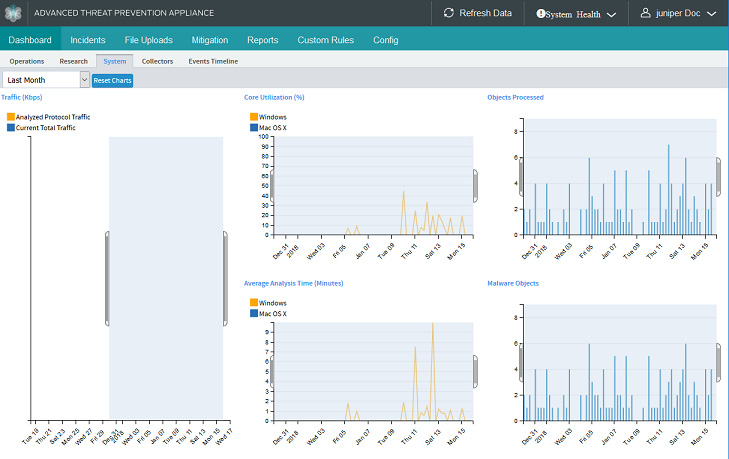729x459 pixels.
Task: Go to the File Uploads menu
Action: (148, 40)
